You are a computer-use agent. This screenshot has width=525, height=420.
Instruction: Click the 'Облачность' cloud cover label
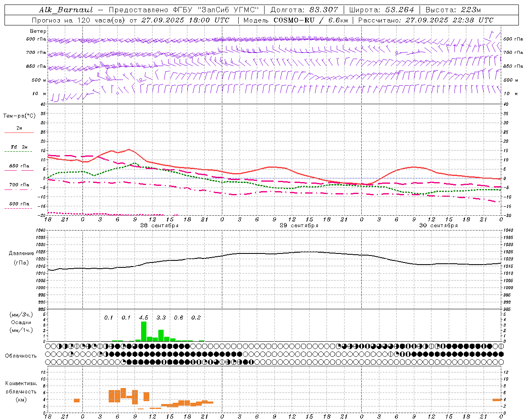click(21, 356)
